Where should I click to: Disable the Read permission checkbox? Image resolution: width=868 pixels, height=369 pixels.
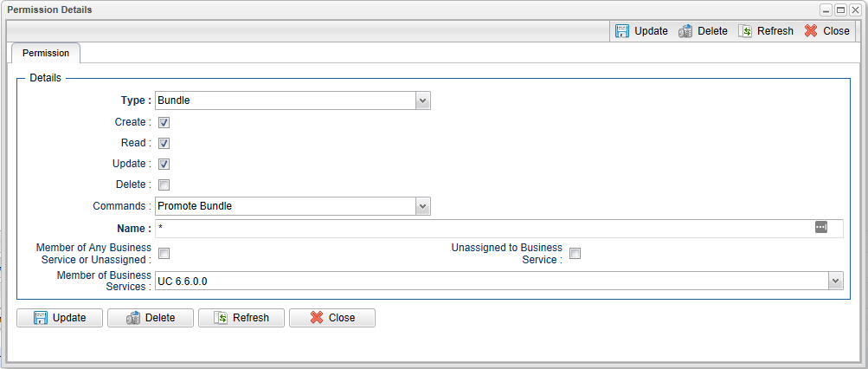pos(164,143)
